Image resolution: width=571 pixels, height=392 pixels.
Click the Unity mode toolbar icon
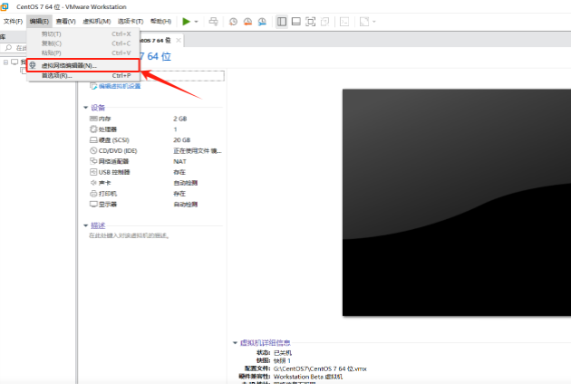[324, 22]
